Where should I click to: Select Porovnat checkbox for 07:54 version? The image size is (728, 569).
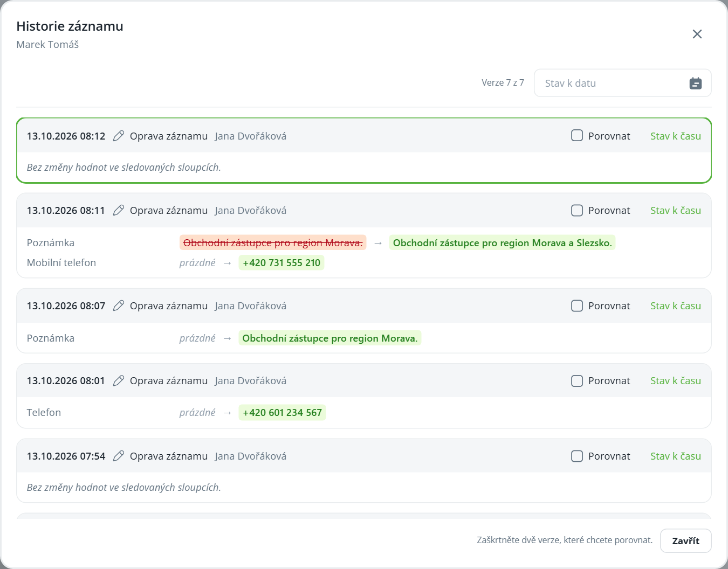(x=577, y=456)
